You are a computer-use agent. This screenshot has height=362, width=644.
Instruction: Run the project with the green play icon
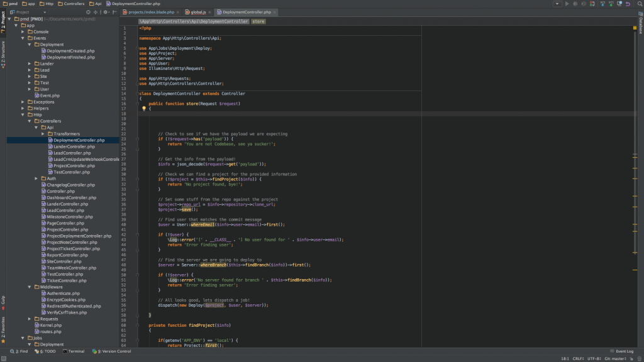[567, 4]
